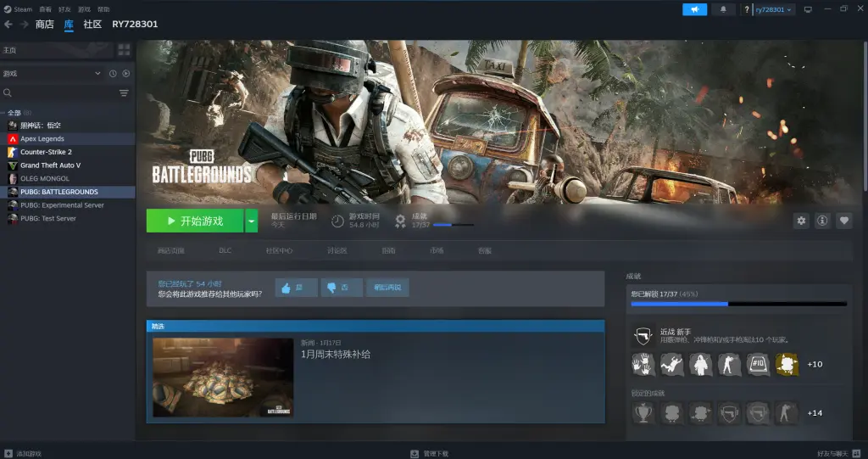
Task: Select the 库 library tab
Action: 69,25
